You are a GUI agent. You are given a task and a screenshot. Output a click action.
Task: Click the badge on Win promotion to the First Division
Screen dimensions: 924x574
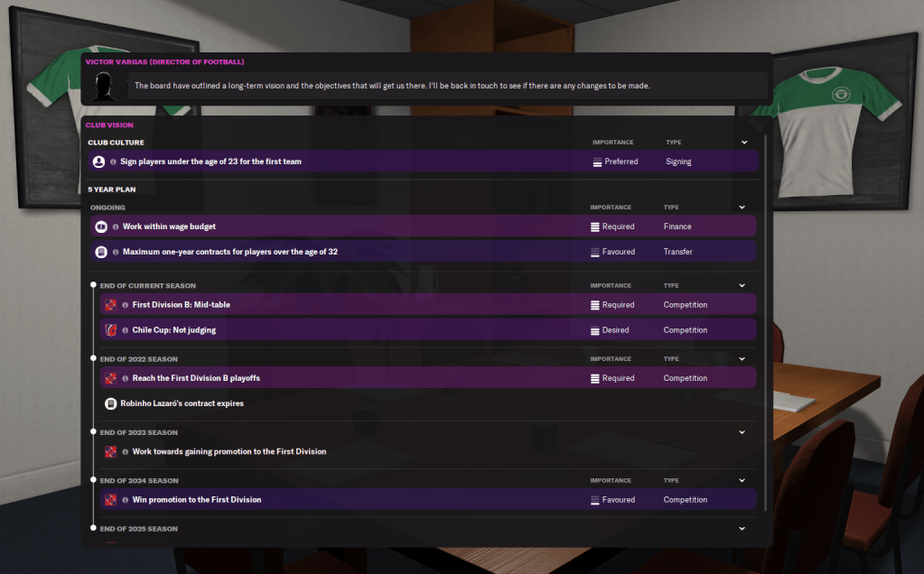point(111,500)
